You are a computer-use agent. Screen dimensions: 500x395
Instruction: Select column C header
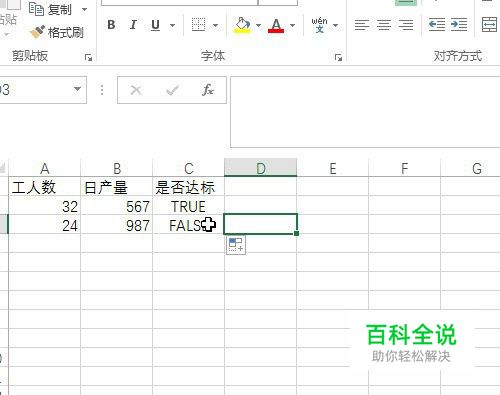[189, 168]
